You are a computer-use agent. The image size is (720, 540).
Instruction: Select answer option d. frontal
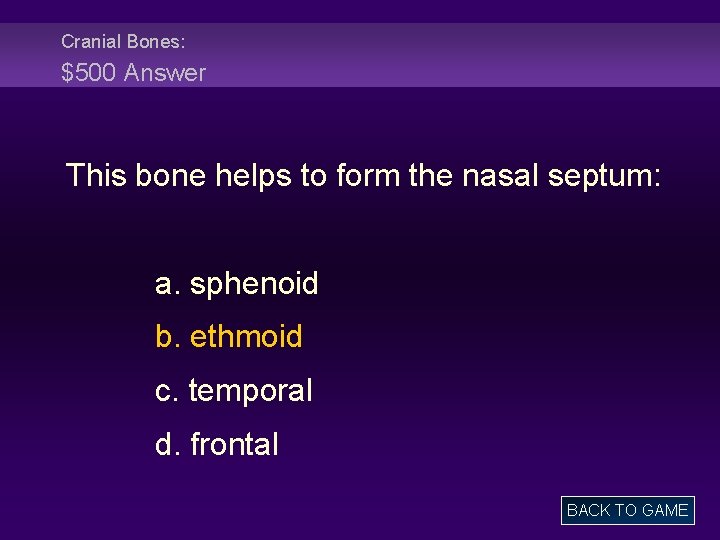point(217,444)
